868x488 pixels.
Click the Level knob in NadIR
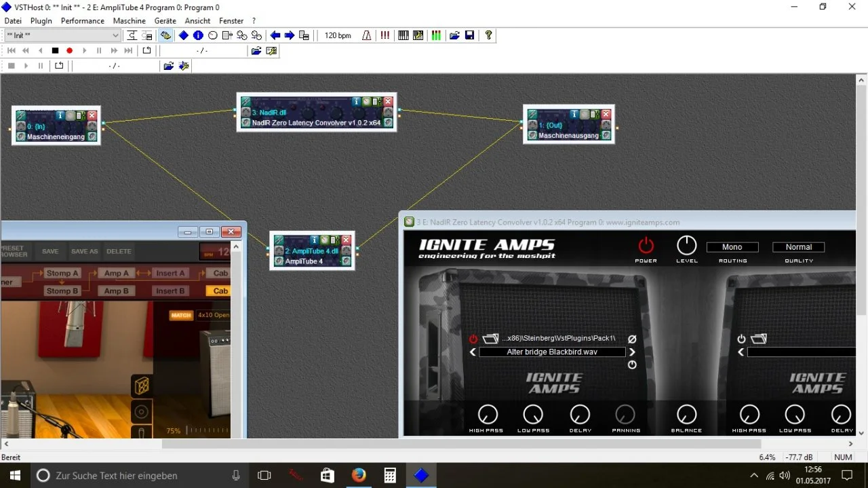pos(686,245)
